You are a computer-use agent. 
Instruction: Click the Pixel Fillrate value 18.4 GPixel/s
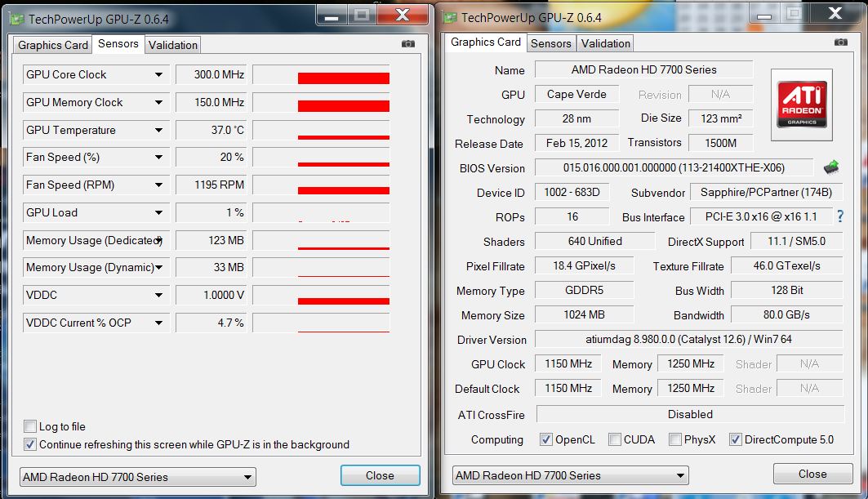(584, 266)
